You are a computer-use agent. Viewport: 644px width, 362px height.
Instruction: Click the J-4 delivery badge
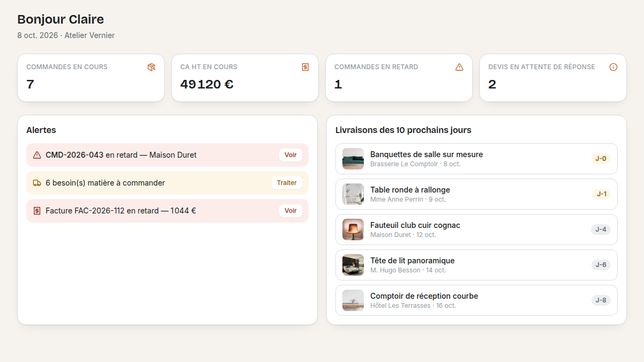point(601,230)
